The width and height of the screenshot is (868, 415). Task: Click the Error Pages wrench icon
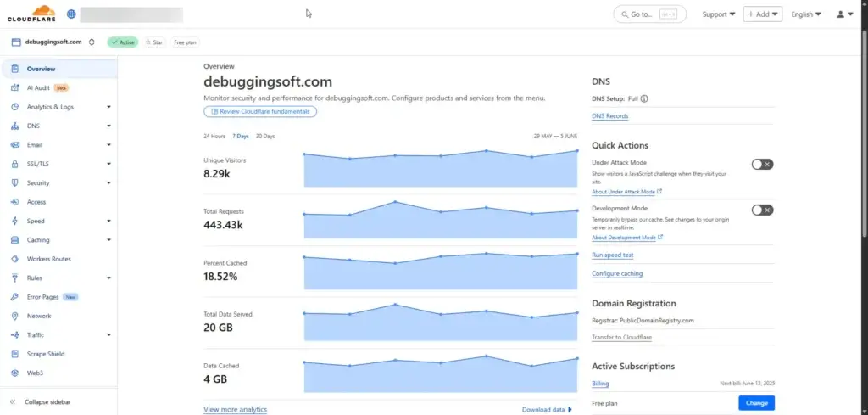[15, 297]
